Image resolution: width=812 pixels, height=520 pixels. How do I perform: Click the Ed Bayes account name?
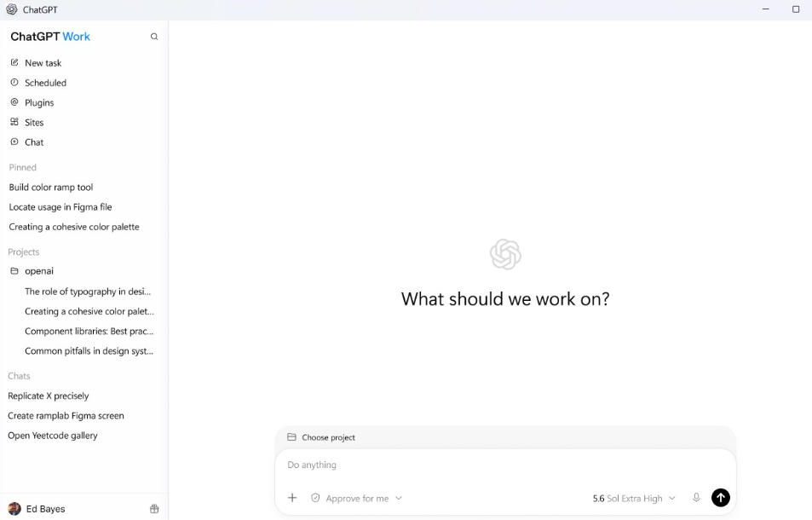pyautogui.click(x=45, y=509)
